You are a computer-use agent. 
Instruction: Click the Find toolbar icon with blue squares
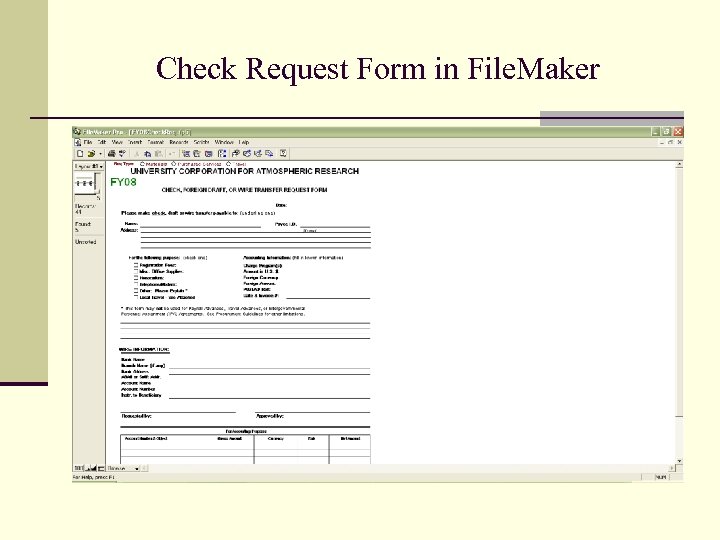tap(222, 154)
